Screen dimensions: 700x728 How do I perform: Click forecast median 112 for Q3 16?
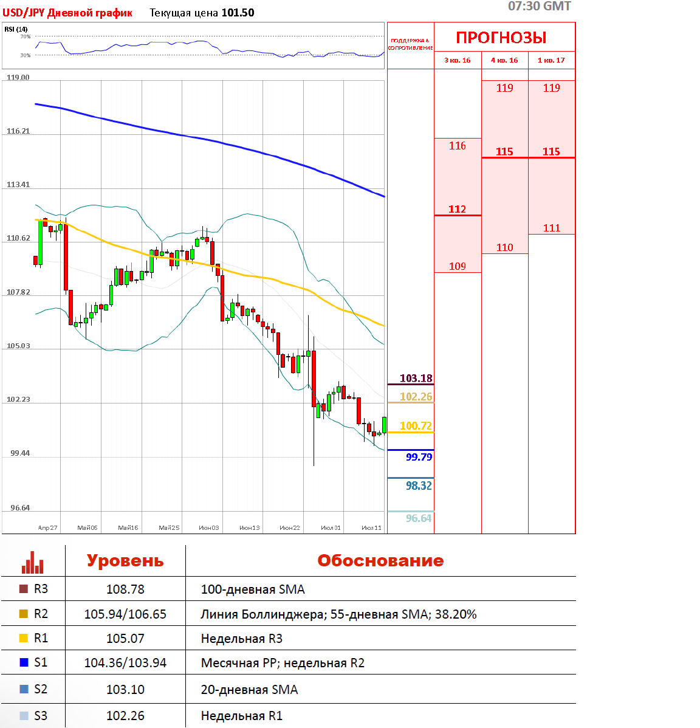tap(457, 210)
